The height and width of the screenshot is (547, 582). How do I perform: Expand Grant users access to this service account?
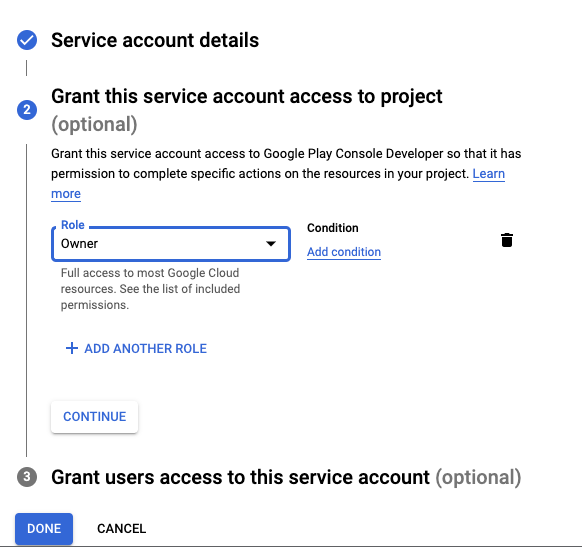[x=286, y=477]
